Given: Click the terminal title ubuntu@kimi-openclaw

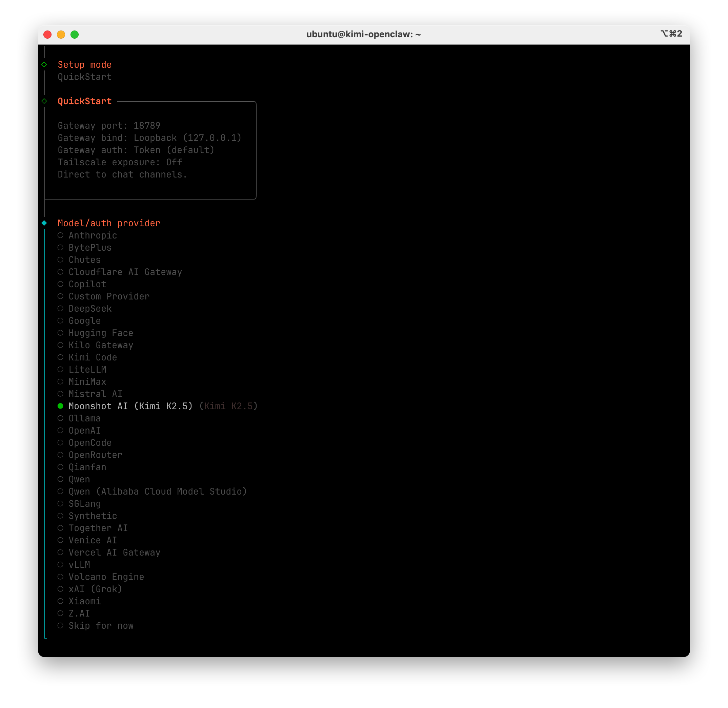Looking at the screenshot, I should tap(363, 34).
